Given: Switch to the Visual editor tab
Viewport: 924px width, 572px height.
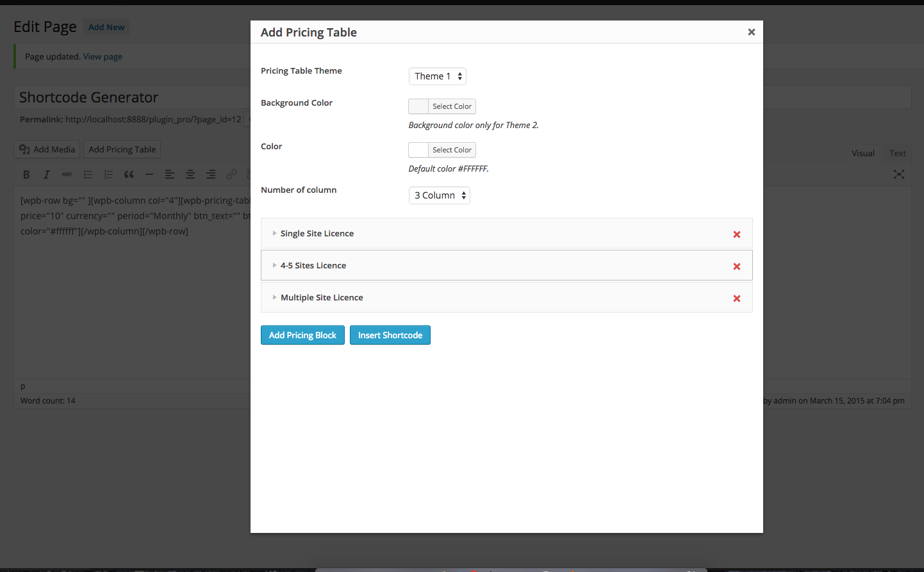Looking at the screenshot, I should (863, 153).
